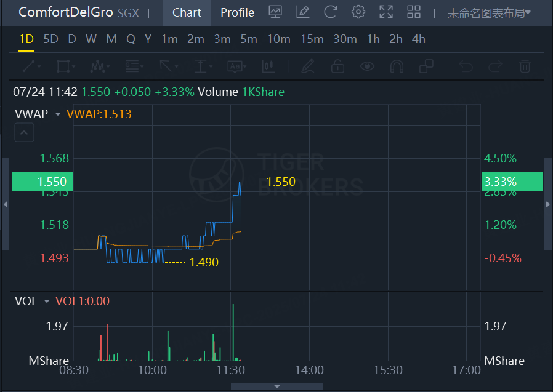Switch to the 1h interval
553x392 pixels.
[373, 39]
